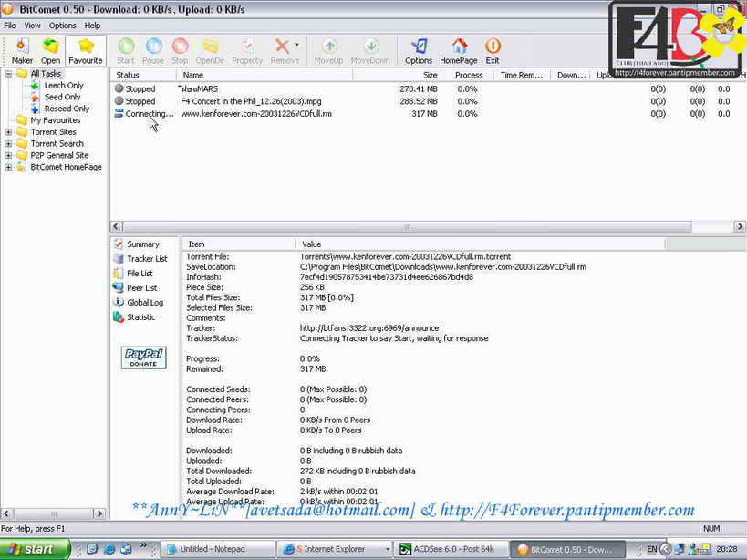Click the MoveUp arrow icon

[x=328, y=51]
